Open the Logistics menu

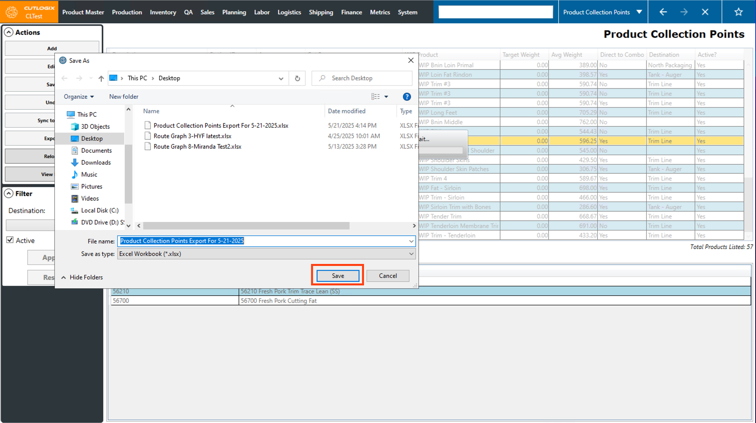(x=289, y=12)
